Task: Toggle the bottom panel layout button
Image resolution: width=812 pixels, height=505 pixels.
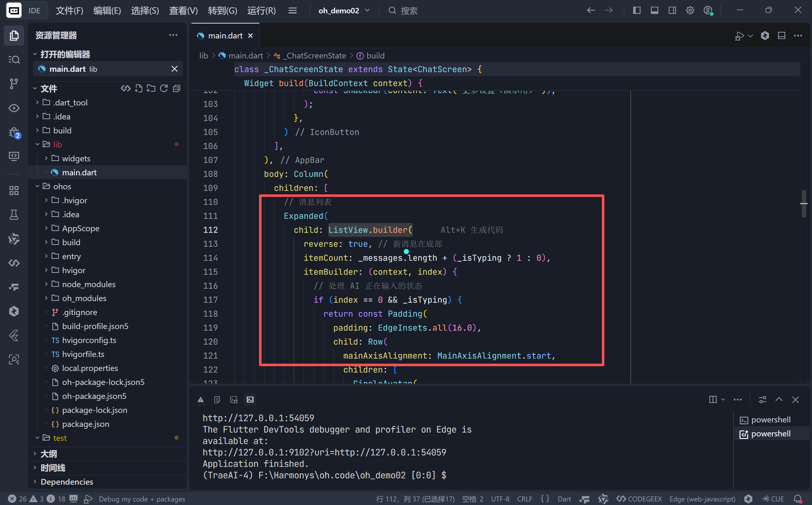Action: pos(654,10)
